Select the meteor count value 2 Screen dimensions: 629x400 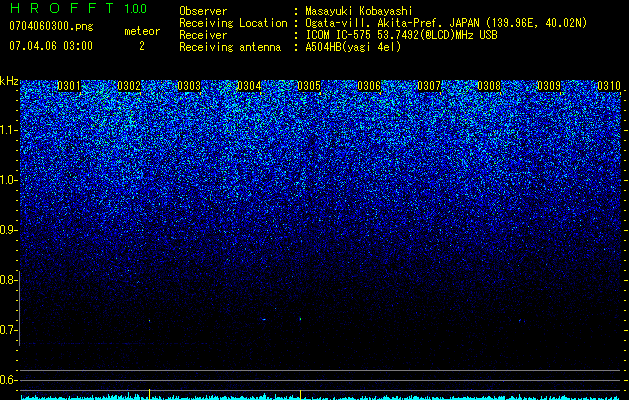click(142, 46)
